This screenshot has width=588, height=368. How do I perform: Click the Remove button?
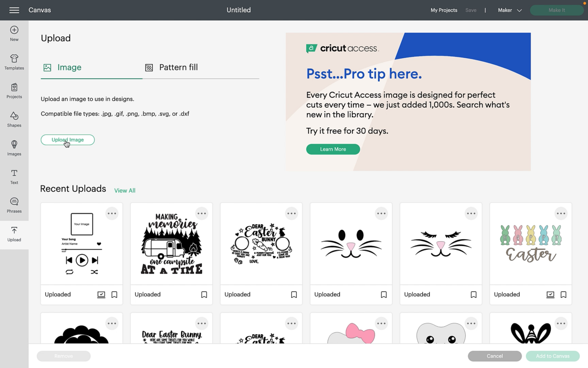[x=64, y=356]
